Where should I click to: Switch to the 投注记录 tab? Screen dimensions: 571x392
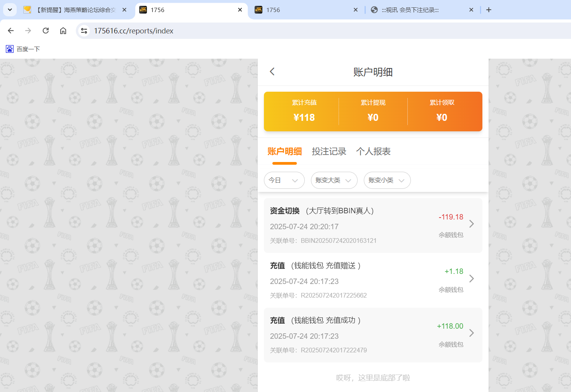329,152
